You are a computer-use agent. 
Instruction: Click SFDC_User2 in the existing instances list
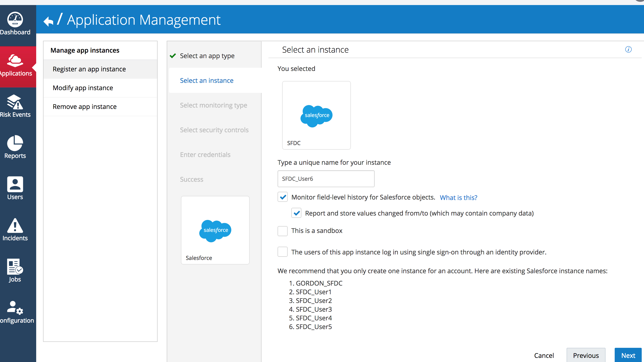click(314, 301)
